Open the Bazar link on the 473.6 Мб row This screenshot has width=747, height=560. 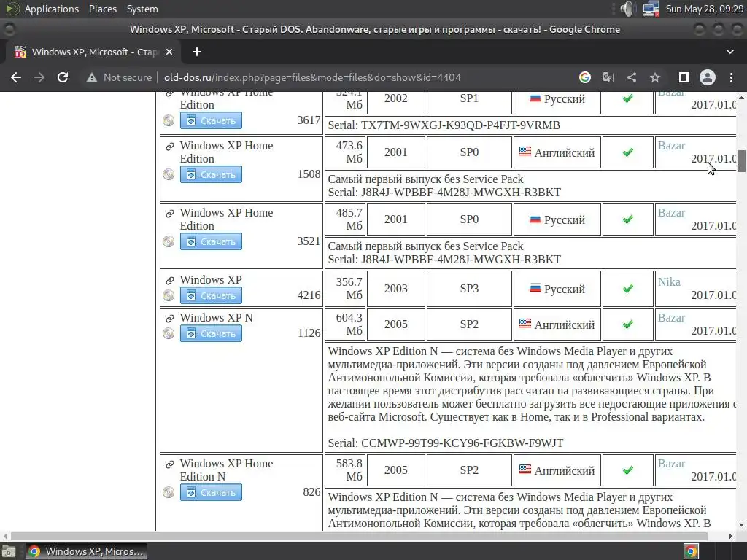pos(671,146)
